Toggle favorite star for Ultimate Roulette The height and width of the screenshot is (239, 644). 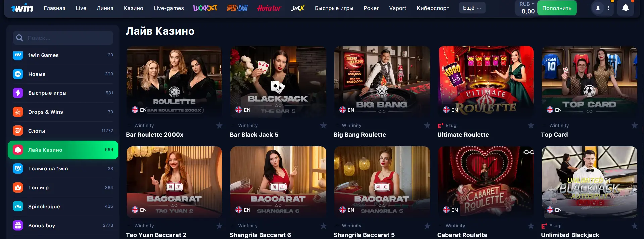pyautogui.click(x=531, y=125)
